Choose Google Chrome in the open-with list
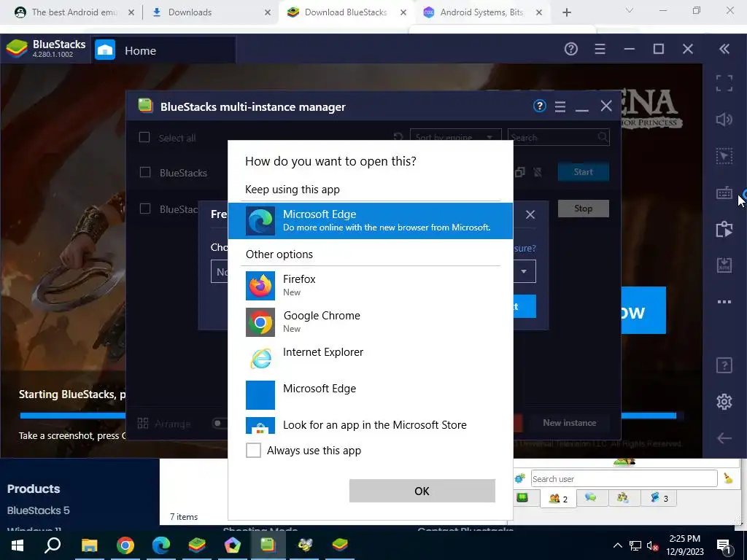The height and width of the screenshot is (560, 747). (x=370, y=322)
